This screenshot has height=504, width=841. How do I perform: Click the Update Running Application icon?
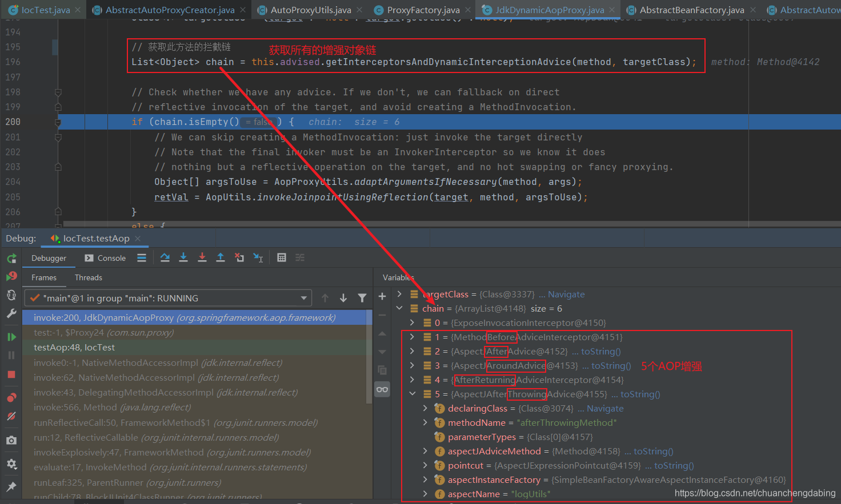(11, 295)
